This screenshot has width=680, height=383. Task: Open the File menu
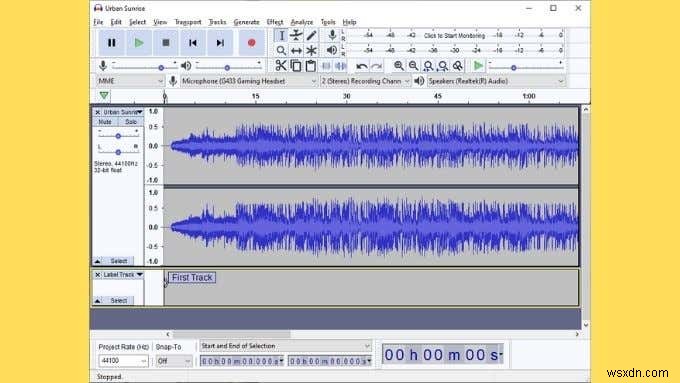[x=98, y=22]
